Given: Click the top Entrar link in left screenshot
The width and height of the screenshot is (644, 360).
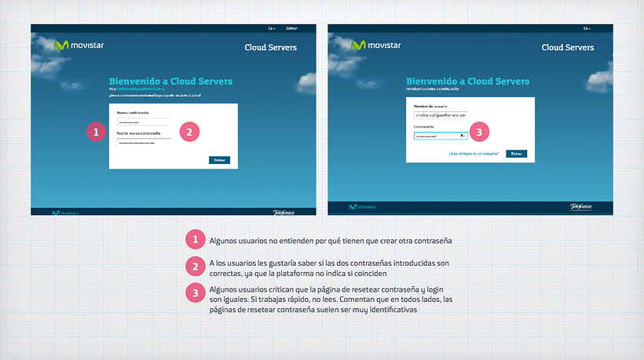Looking at the screenshot, I should click(x=291, y=28).
